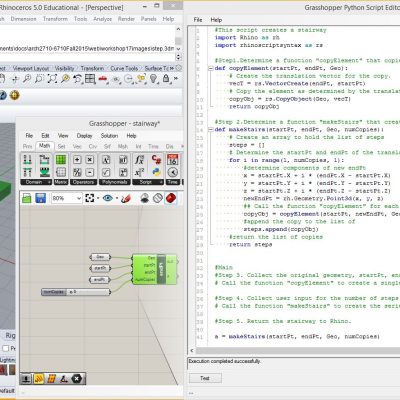Select the grey Matrix grid component
400x400 pixels.
[61, 172]
